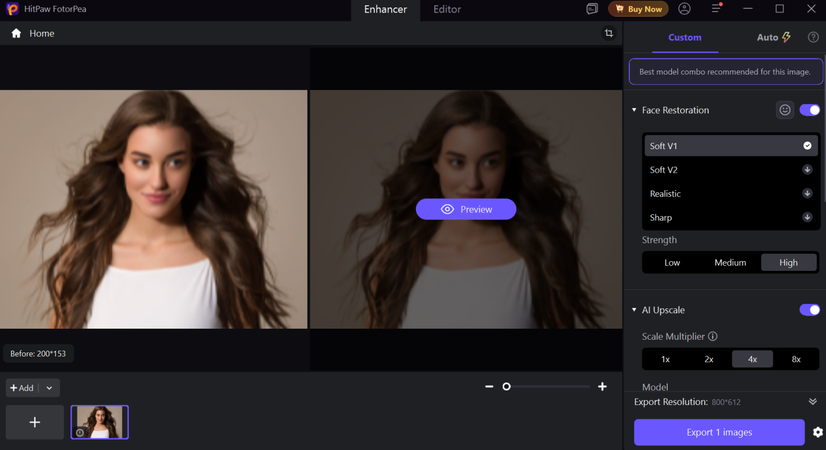
Task: Set Strength to High
Action: (x=789, y=262)
